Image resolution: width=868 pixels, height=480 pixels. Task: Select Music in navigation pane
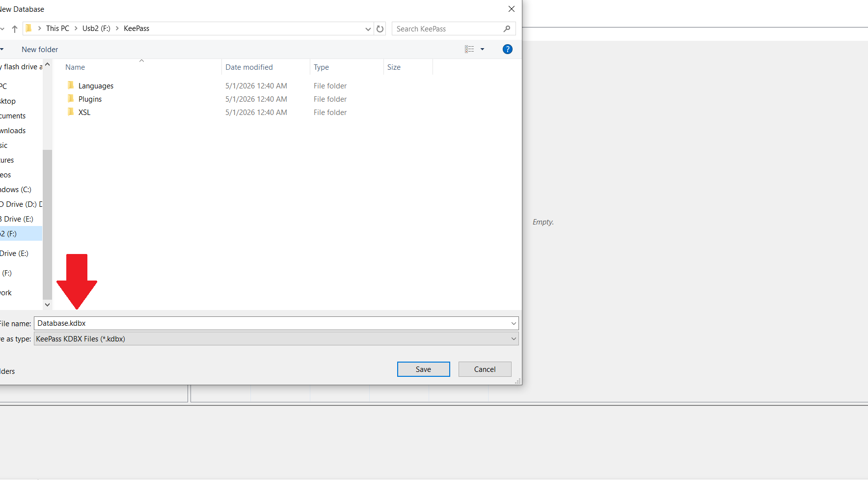click(x=4, y=145)
